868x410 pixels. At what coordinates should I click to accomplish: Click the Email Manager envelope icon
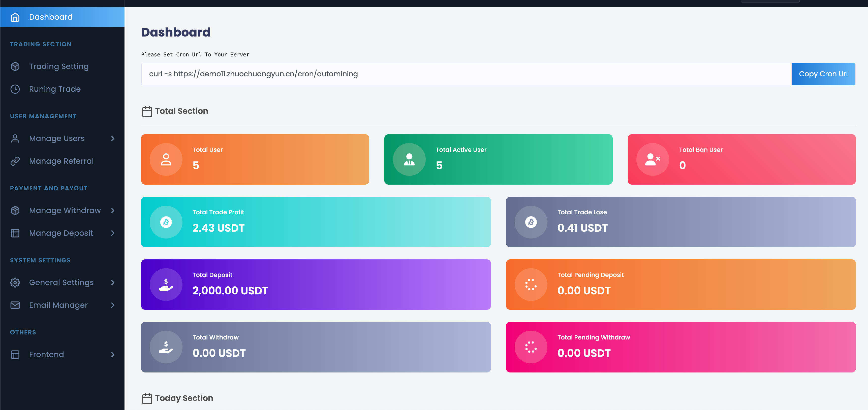pos(15,305)
